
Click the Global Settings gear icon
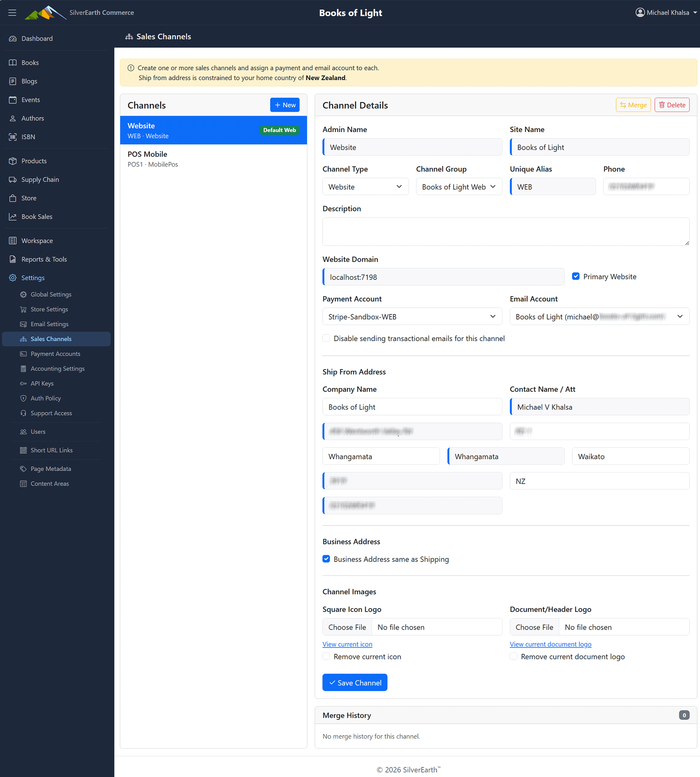pyautogui.click(x=23, y=294)
